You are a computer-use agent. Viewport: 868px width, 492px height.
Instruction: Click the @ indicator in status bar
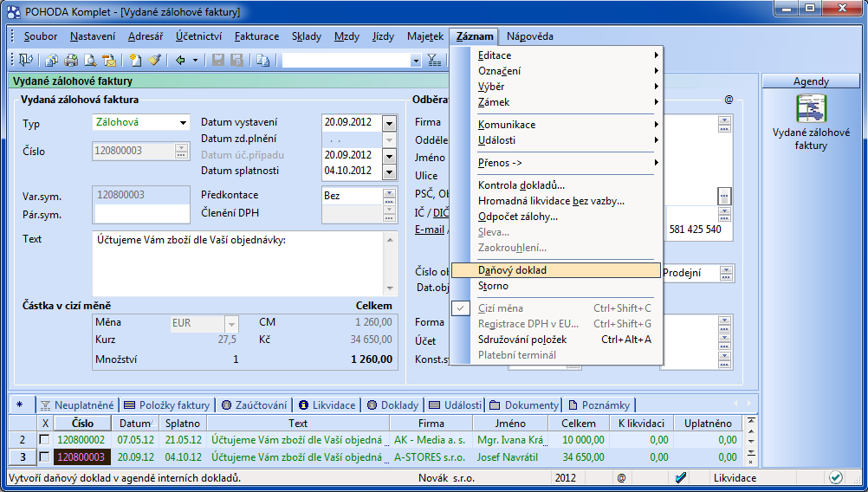(x=622, y=477)
